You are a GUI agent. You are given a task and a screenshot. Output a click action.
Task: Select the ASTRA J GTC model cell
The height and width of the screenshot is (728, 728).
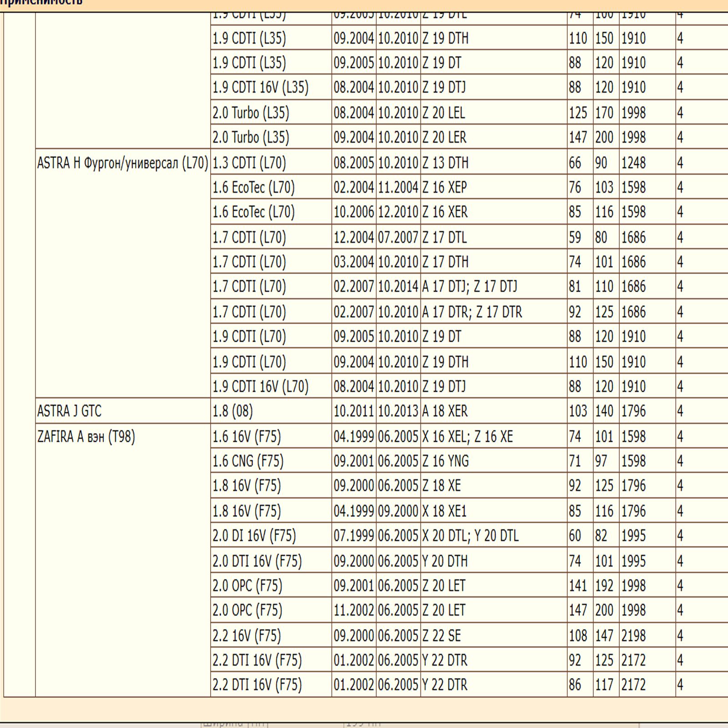point(69,411)
